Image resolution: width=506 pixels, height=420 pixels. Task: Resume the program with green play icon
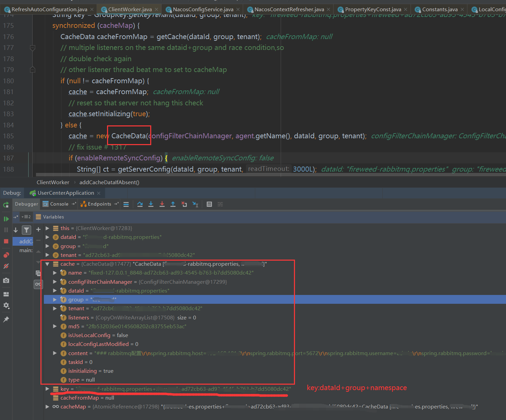pyautogui.click(x=6, y=219)
